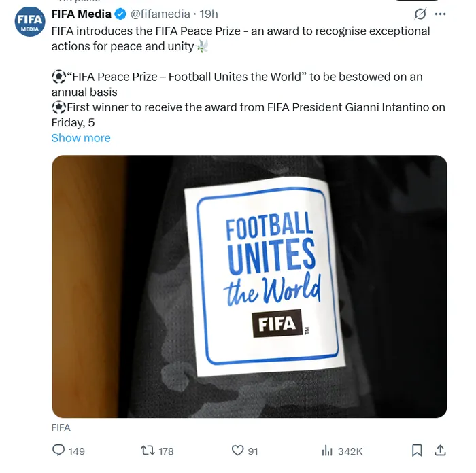This screenshot has height=473, width=476.
Task: Open the Football Unites the World image
Action: tap(249, 286)
